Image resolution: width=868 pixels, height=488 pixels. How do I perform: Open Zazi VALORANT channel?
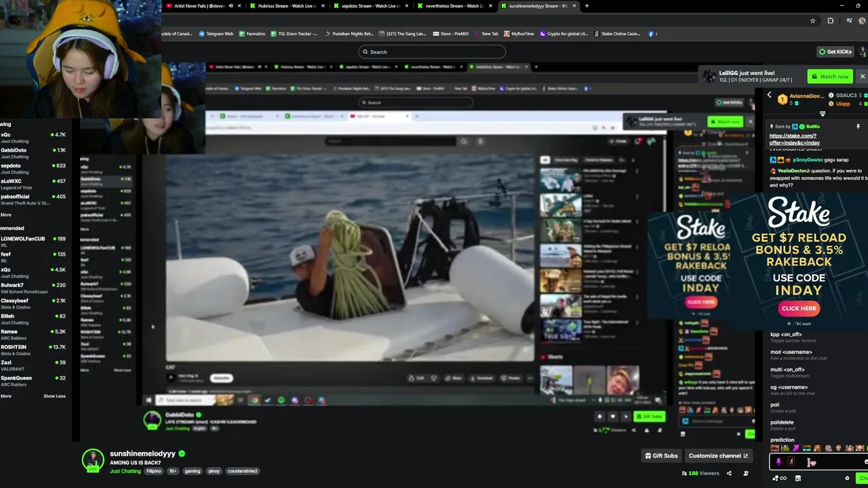tap(34, 366)
